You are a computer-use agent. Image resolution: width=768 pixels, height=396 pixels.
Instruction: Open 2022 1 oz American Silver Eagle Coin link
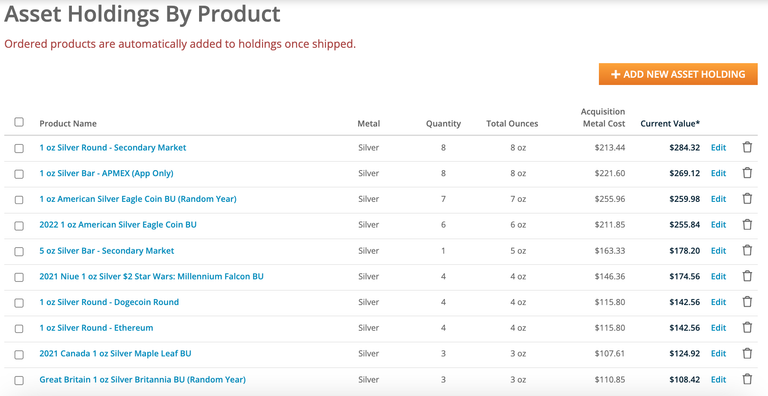(118, 224)
